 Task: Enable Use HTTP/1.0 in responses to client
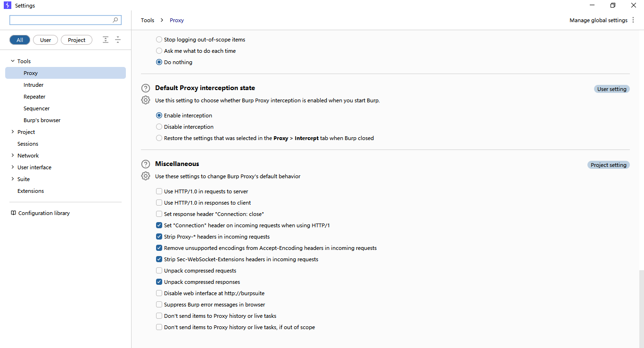[159, 203]
